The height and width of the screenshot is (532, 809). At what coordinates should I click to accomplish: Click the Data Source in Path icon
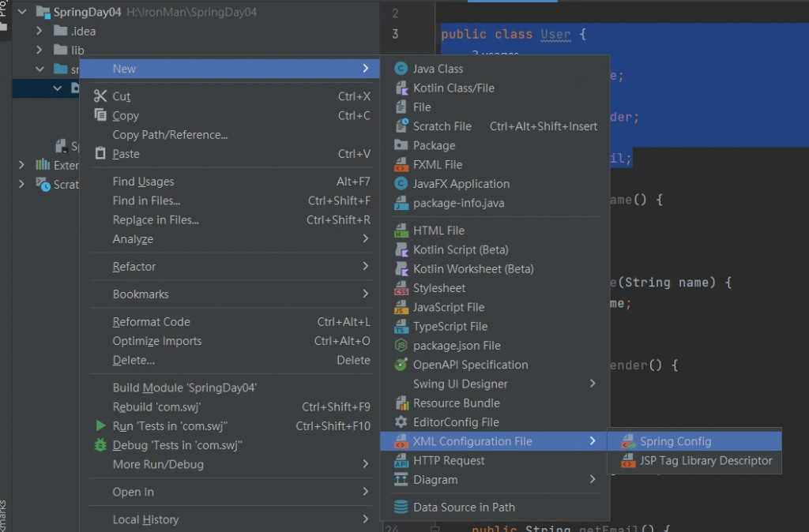coord(401,508)
